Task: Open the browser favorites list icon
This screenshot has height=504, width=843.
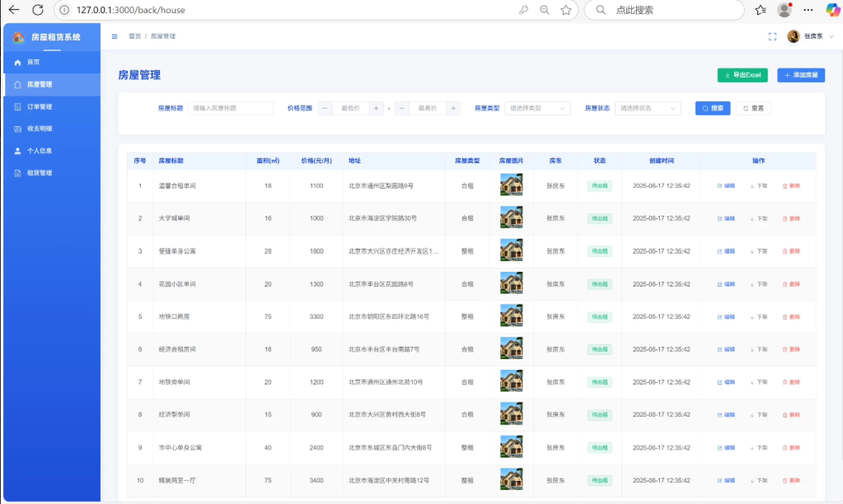Action: [761, 10]
